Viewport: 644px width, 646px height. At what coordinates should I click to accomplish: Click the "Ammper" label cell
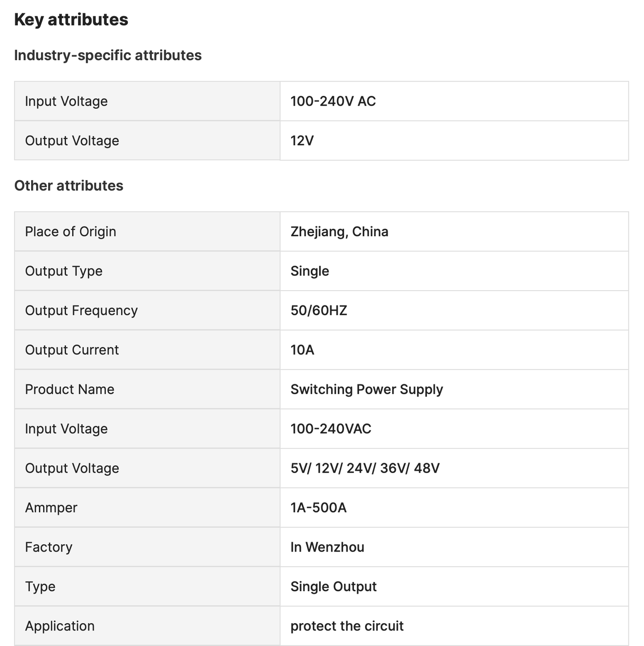51,508
